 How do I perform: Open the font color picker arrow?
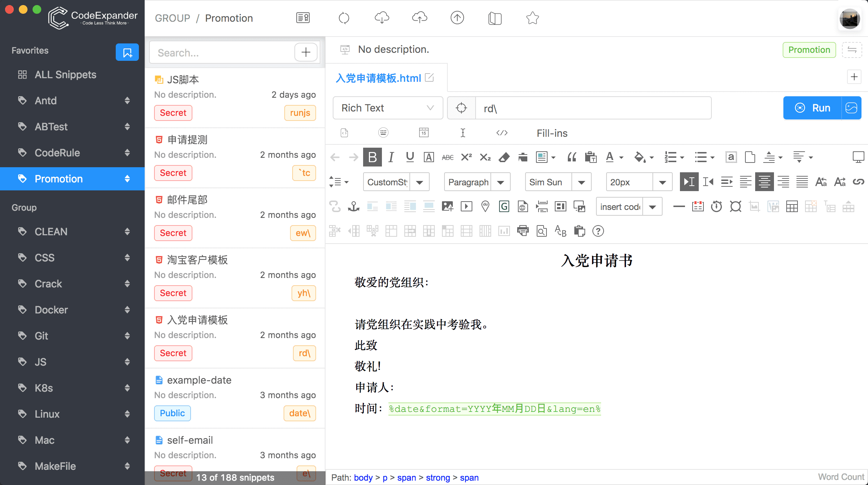tap(621, 157)
